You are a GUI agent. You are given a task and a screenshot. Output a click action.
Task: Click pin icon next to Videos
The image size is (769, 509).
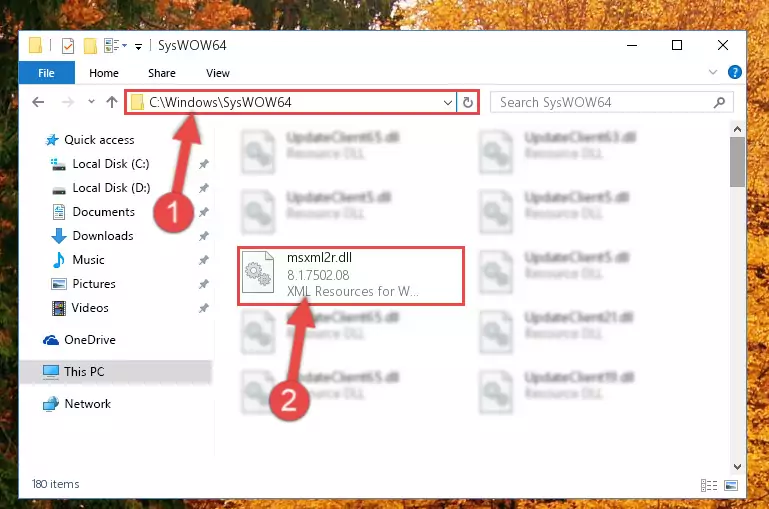204,308
